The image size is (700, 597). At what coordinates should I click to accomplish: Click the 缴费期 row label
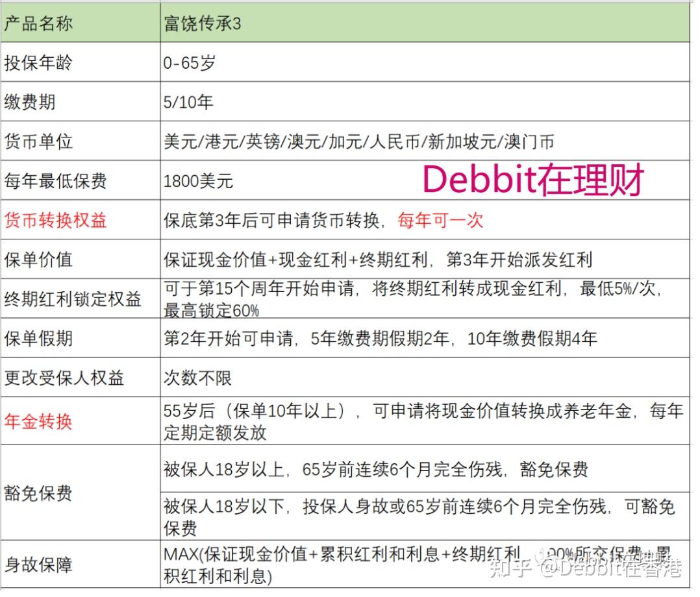(x=29, y=102)
